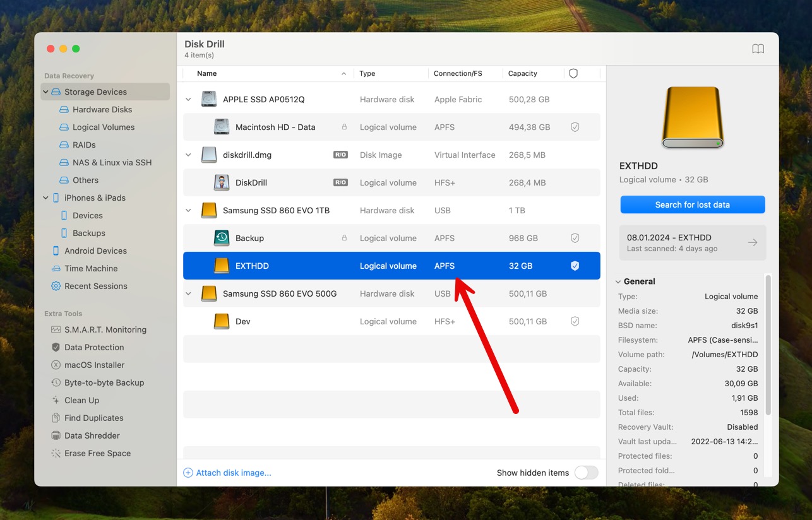Click the Recent Sessions gear icon
Viewport: 812px width, 520px height.
tap(56, 287)
